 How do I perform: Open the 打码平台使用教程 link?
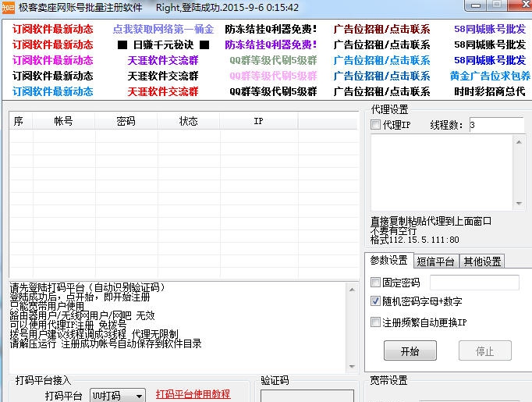coord(193,394)
